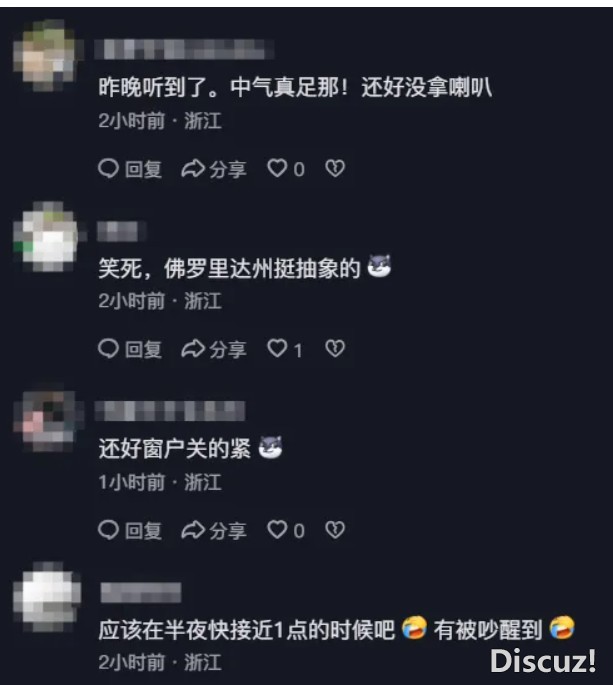Click the Discuz! watermark logo
Viewport: 613px width, 685px height.
pos(543,660)
